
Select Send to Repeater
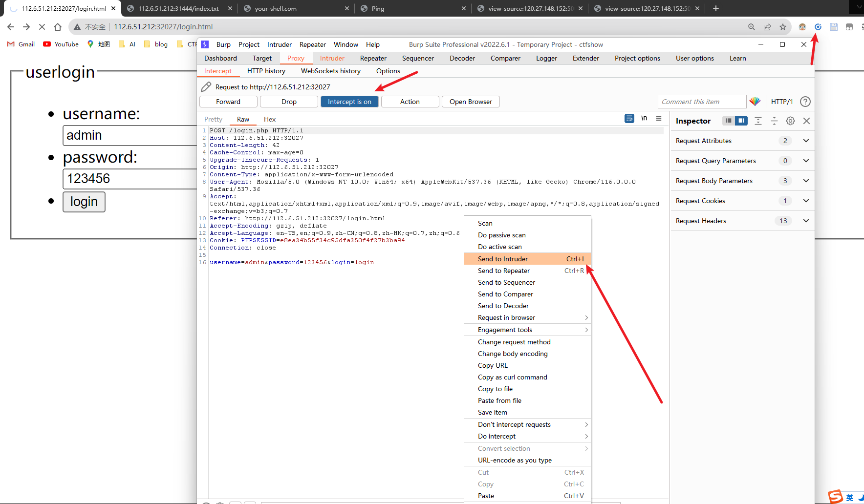pyautogui.click(x=527, y=271)
